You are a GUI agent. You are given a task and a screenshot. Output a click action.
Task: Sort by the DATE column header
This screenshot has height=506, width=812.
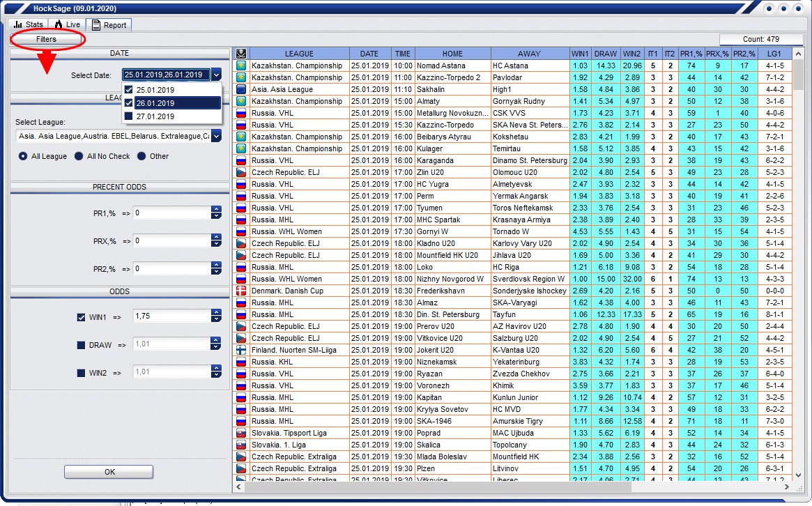[x=369, y=54]
